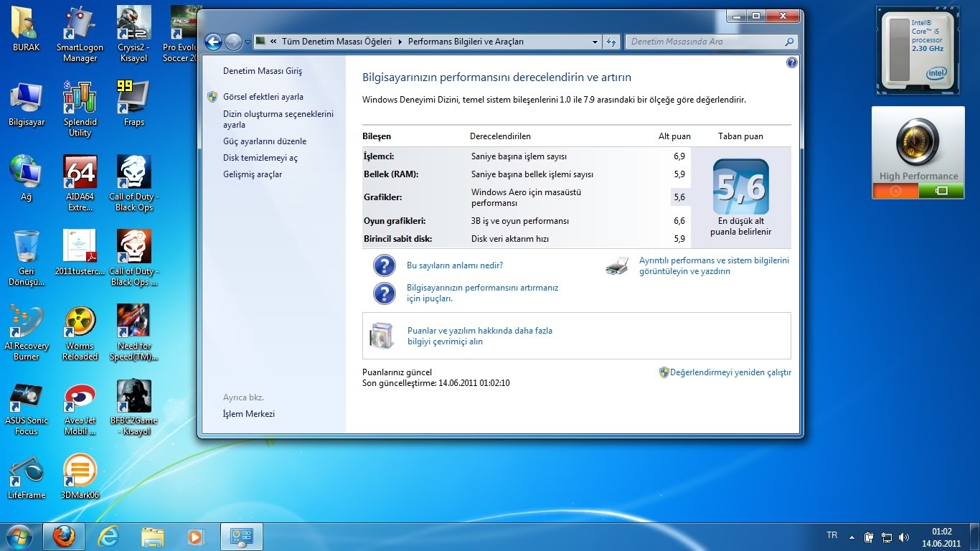Open Bilgisayar desktop icon
The height and width of the screenshot is (551, 980).
point(27,104)
